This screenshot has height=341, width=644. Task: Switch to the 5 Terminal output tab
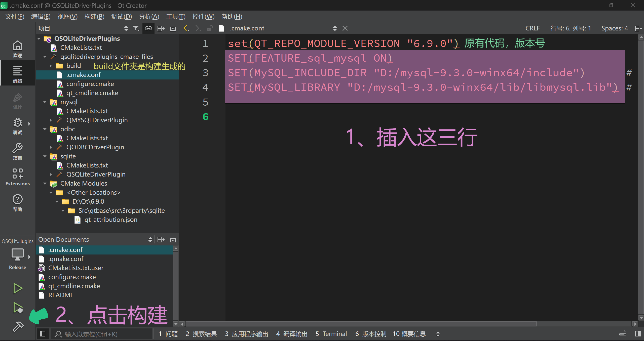[331, 334]
